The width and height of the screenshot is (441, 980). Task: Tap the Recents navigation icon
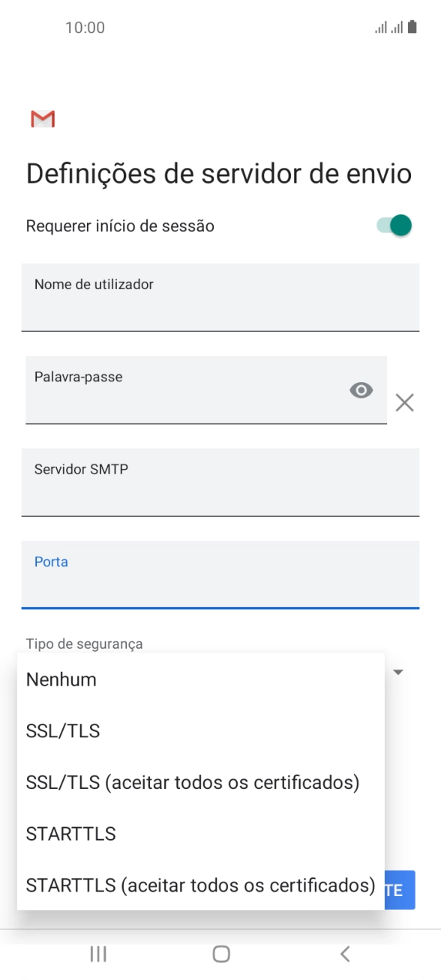[97, 954]
